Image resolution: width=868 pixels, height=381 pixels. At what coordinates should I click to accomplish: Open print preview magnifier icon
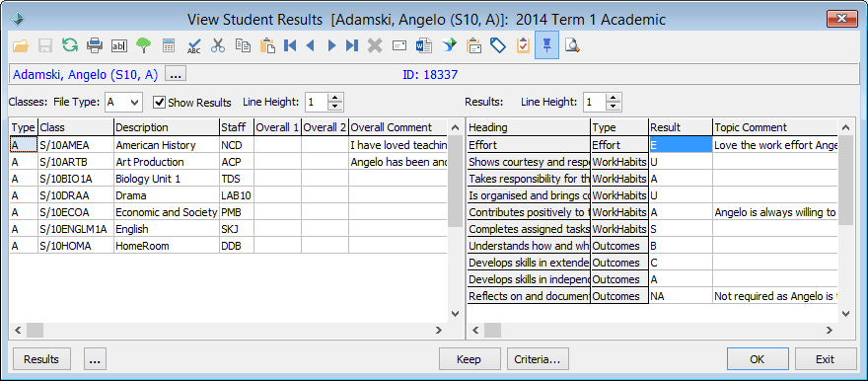[x=572, y=46]
